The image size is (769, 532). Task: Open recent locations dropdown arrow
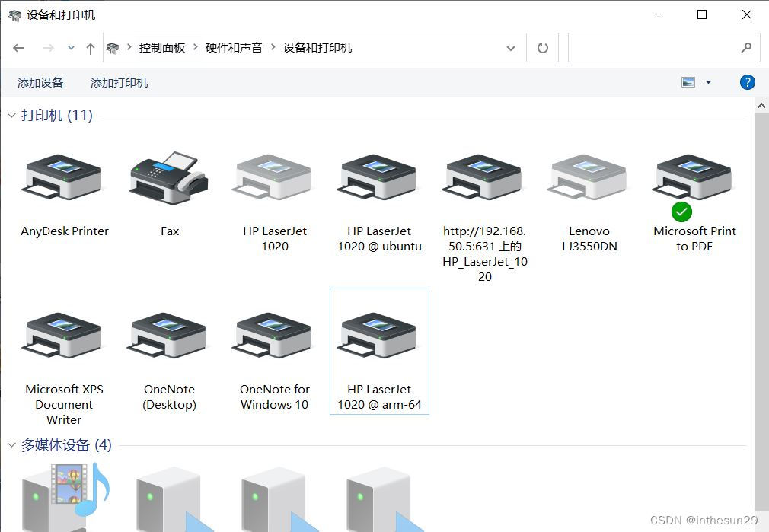71,47
